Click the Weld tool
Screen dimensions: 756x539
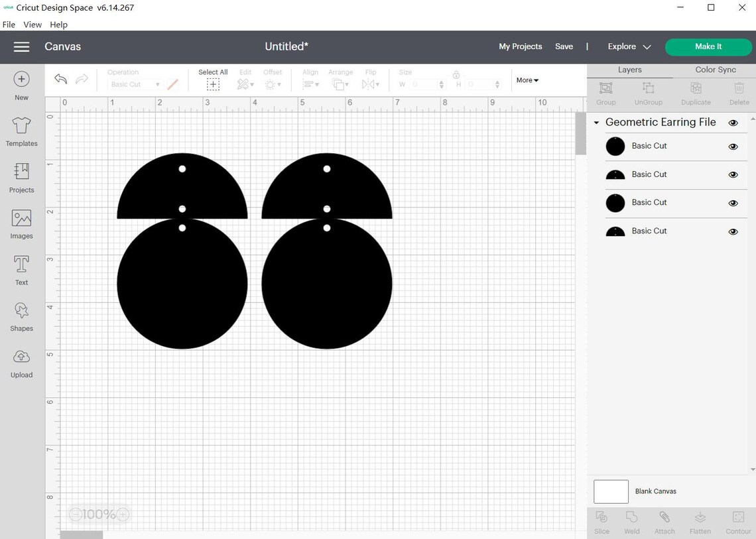[x=631, y=522]
